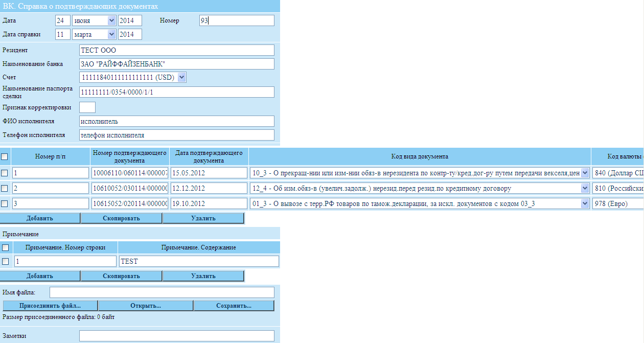Click Удалить button under the notes table
Screen dimensions: 644x343
point(203,276)
